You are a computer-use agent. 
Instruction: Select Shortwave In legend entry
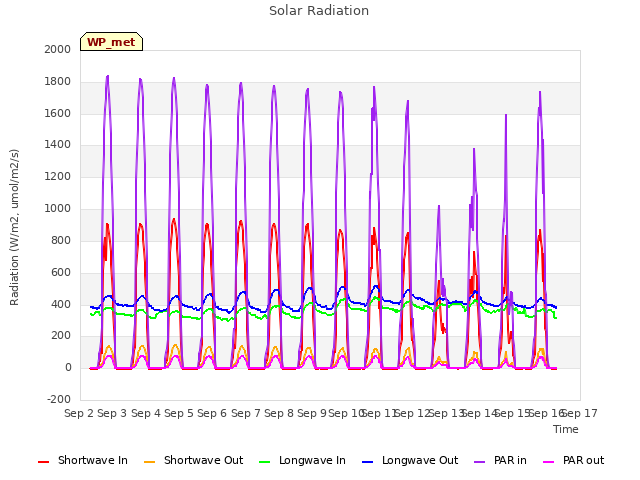[83, 460]
